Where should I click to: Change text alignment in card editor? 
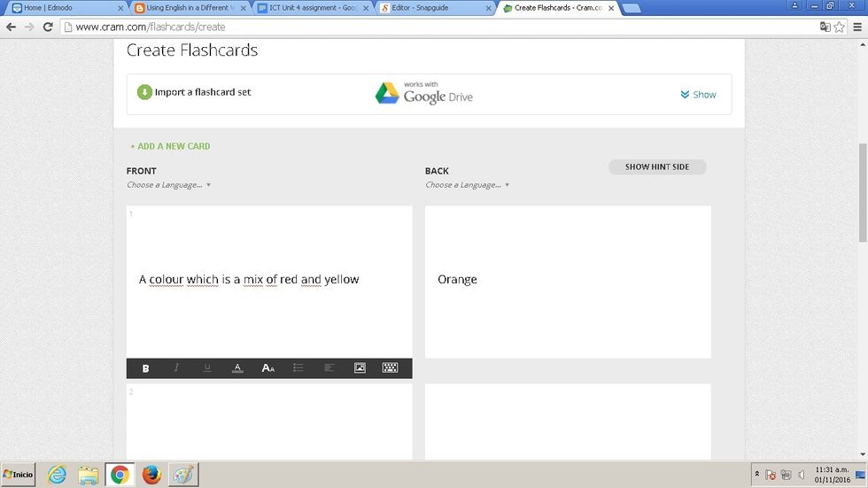click(329, 368)
